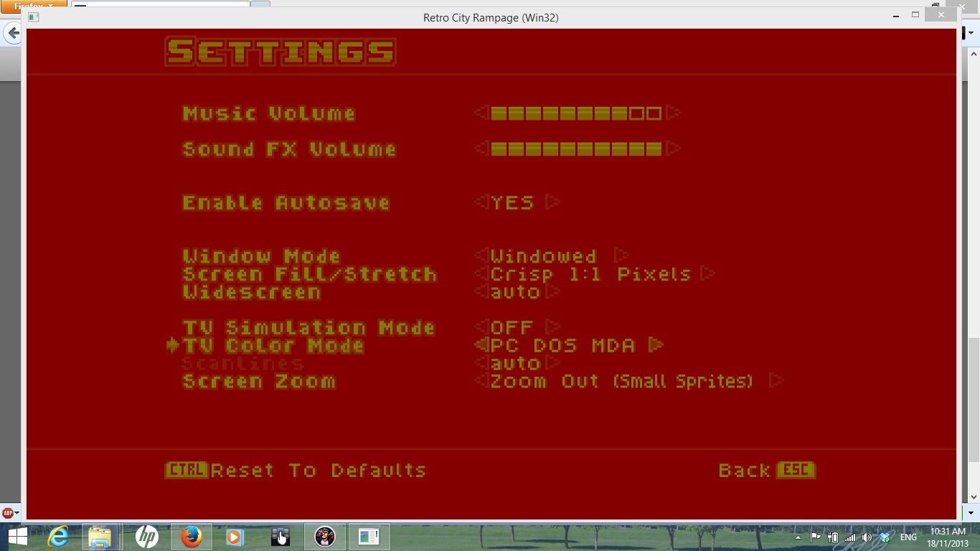
Task: Click the left arrow of Scanlines setting
Action: 481,363
